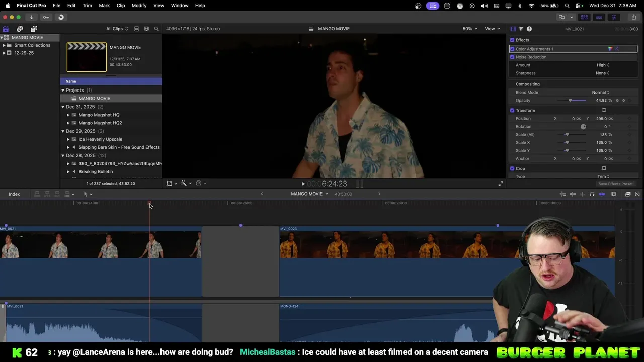Click the Share export icon

tap(633, 17)
